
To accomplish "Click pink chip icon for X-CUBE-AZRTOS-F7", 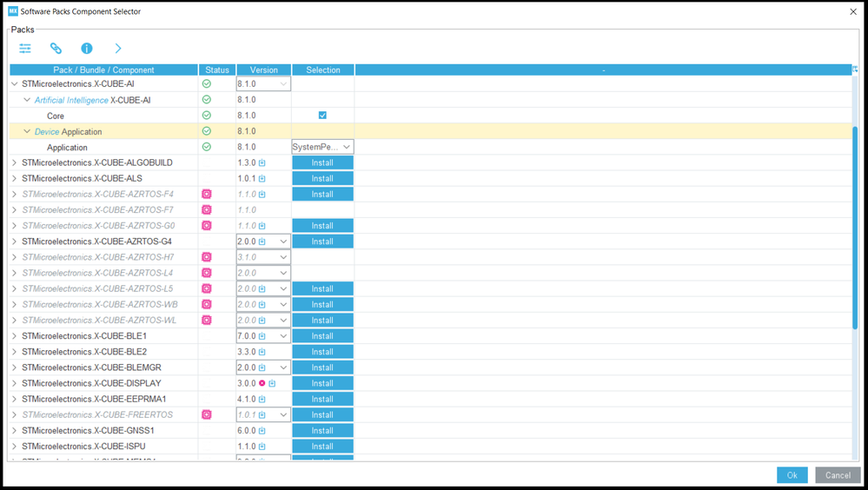I will tap(207, 210).
